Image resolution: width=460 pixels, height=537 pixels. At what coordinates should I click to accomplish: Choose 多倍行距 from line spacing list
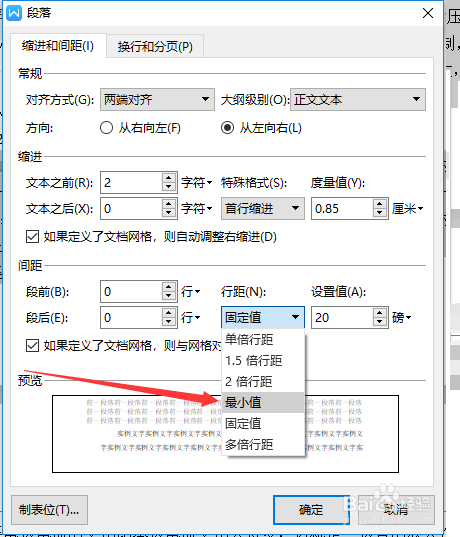click(263, 445)
